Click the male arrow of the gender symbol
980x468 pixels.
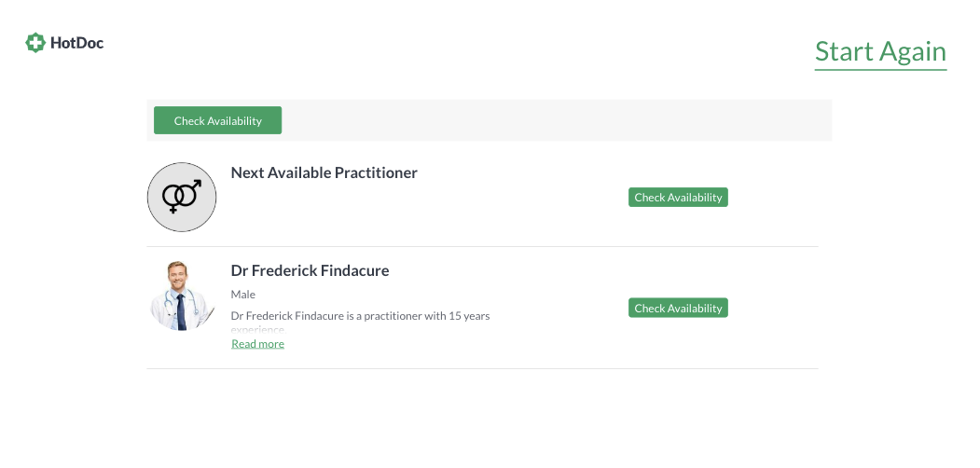pyautogui.click(x=196, y=185)
